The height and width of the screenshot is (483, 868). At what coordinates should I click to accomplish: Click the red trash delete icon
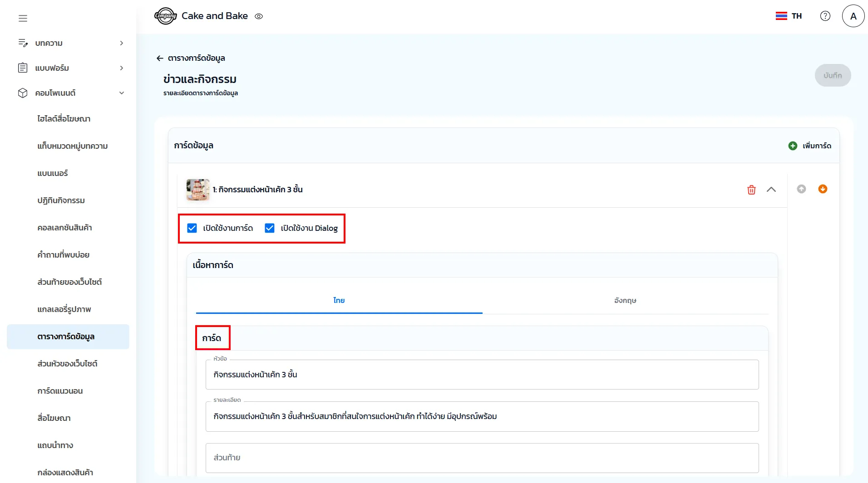(751, 190)
